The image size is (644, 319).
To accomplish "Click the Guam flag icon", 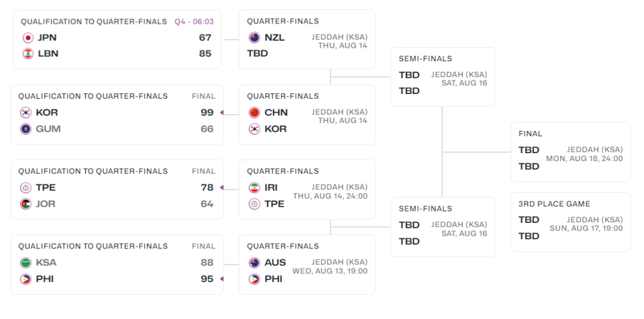I will [25, 129].
